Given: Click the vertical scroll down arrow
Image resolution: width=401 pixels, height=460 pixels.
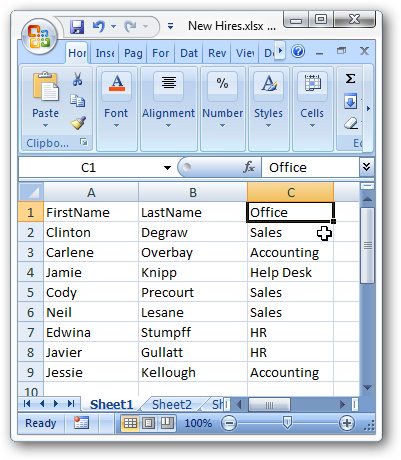Looking at the screenshot, I should (x=367, y=387).
